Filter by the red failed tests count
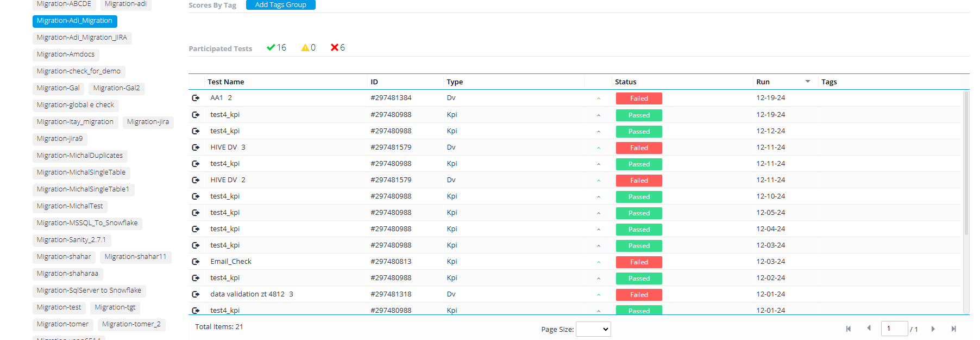The image size is (980, 340). [338, 47]
